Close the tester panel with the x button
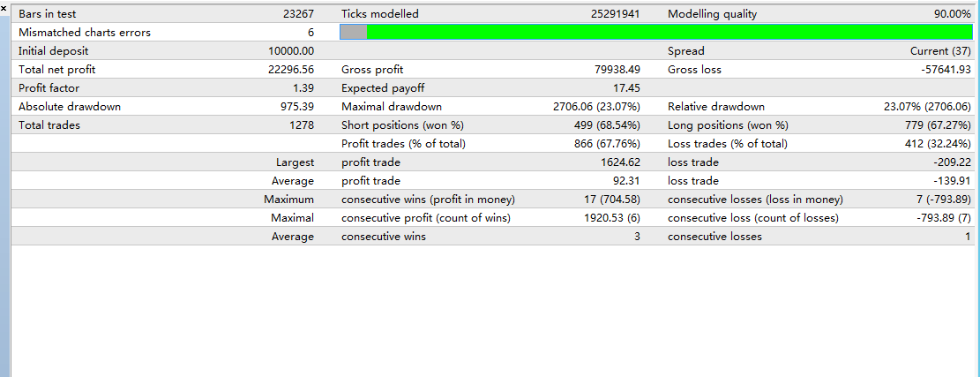The image size is (980, 377). coord(4,8)
